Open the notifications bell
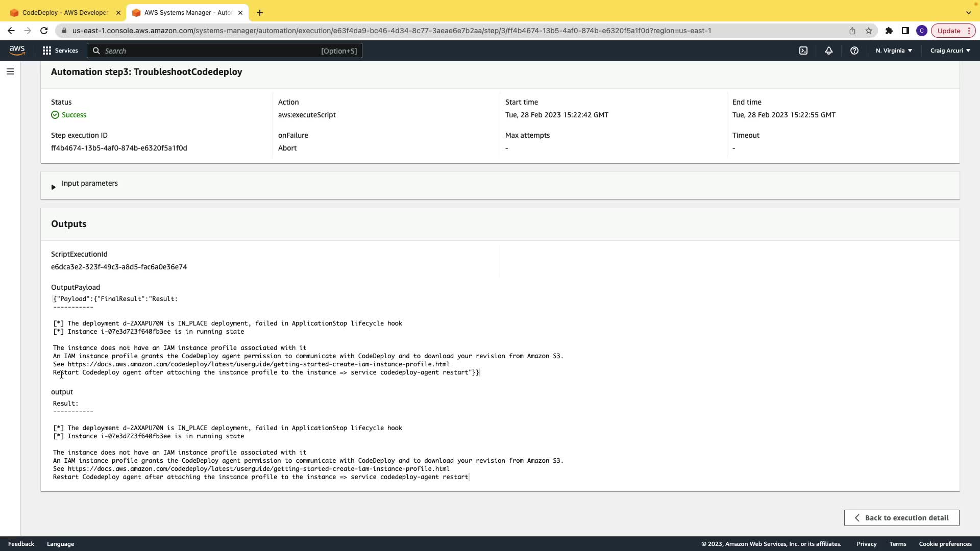This screenshot has height=551, width=980. (x=828, y=51)
